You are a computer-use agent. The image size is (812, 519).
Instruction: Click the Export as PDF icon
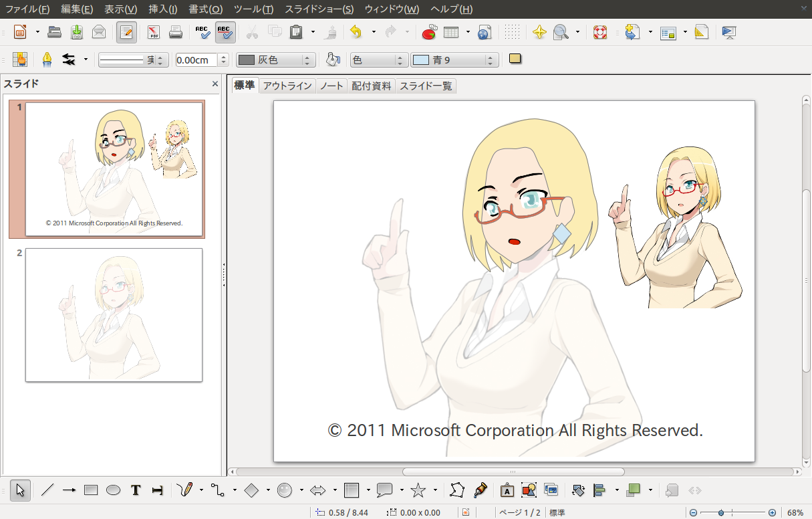click(153, 32)
